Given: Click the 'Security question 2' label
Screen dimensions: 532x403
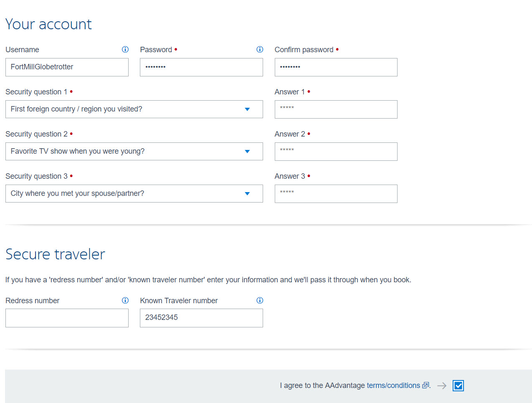Looking at the screenshot, I should (36, 134).
